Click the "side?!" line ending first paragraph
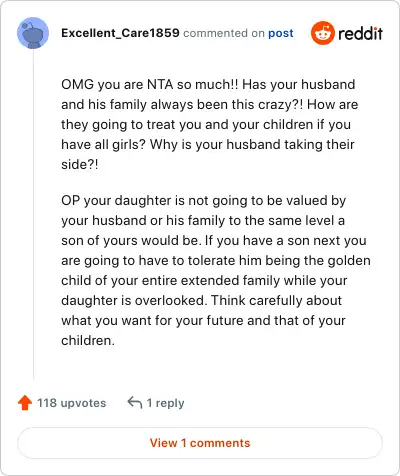Image resolution: width=400 pixels, height=476 pixels. (x=80, y=164)
